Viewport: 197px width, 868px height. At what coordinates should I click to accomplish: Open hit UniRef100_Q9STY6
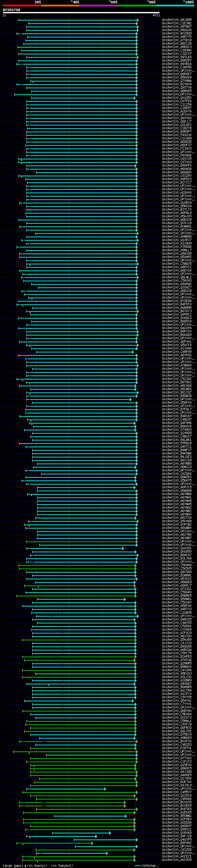tap(177, 88)
